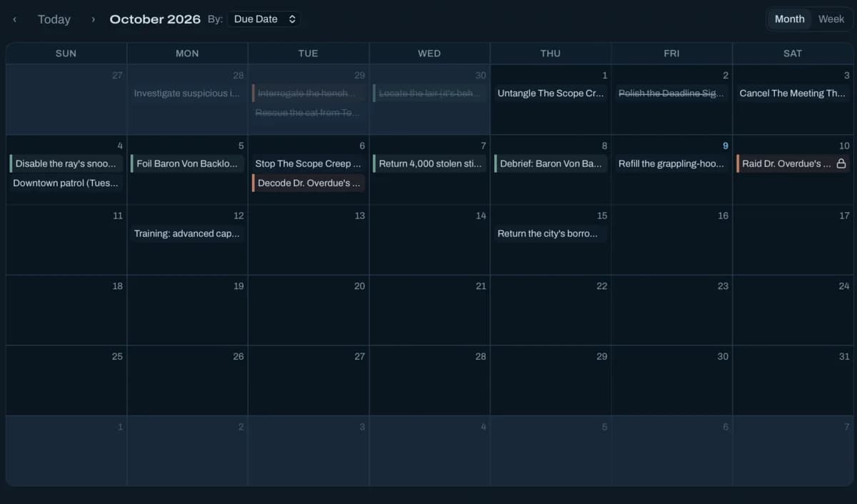The width and height of the screenshot is (857, 504).
Task: Jump to Today
Action: tap(54, 19)
